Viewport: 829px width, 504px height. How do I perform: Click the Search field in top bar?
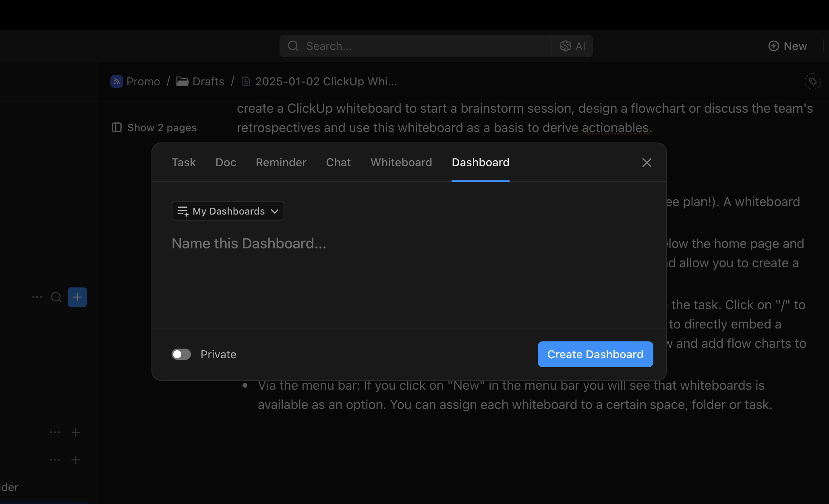coord(415,46)
